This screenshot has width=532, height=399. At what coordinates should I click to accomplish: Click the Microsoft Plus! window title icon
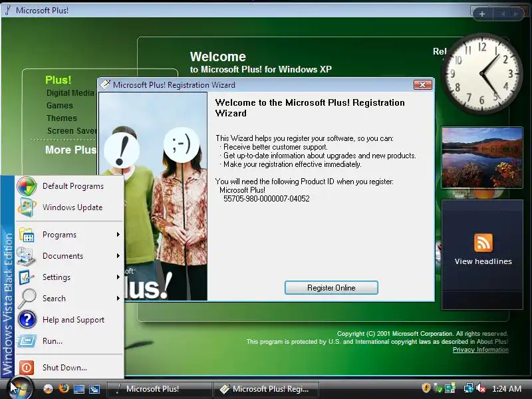click(x=7, y=10)
